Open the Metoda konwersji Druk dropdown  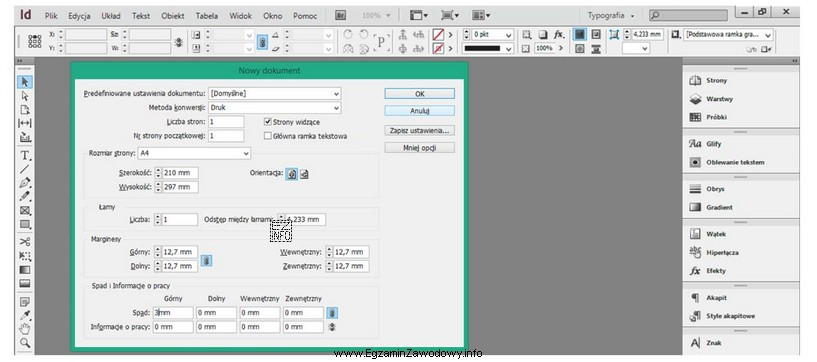click(275, 108)
